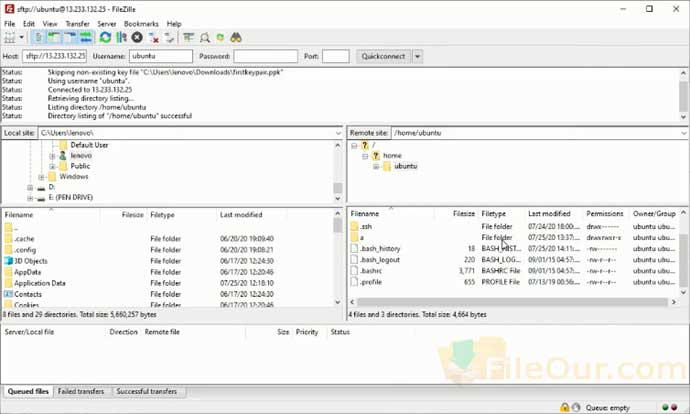
Task: Click the Password input field
Action: click(265, 56)
